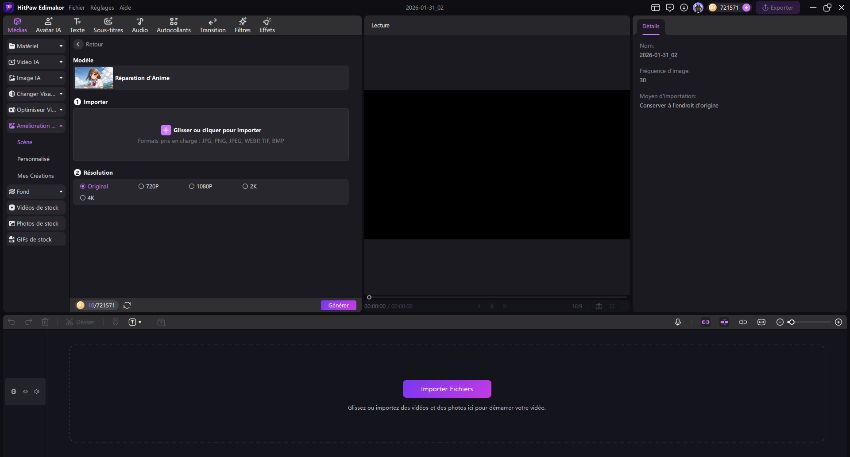The width and height of the screenshot is (850, 457).
Task: Open the Transition tool
Action: coord(212,24)
